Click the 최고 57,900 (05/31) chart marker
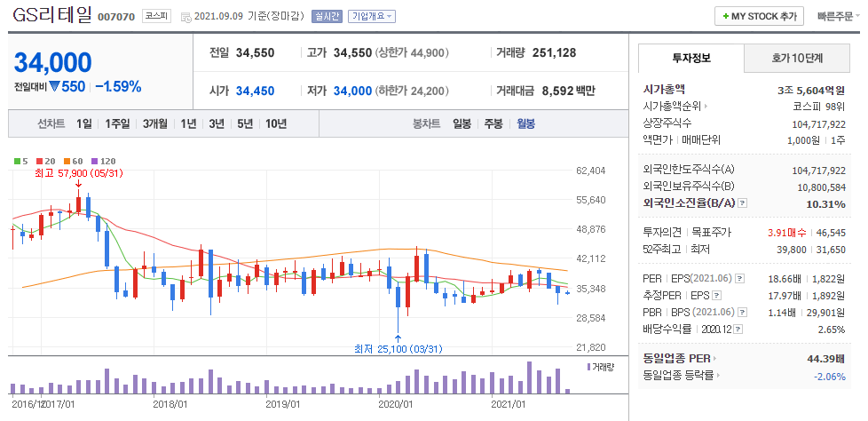 79,173
